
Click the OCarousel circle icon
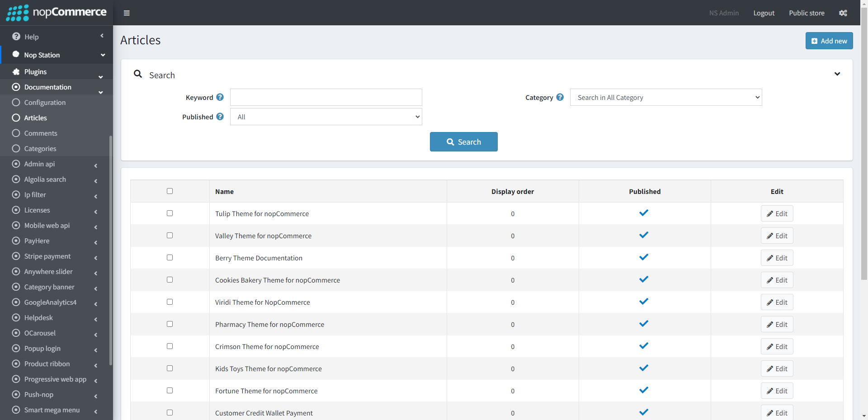pos(16,333)
